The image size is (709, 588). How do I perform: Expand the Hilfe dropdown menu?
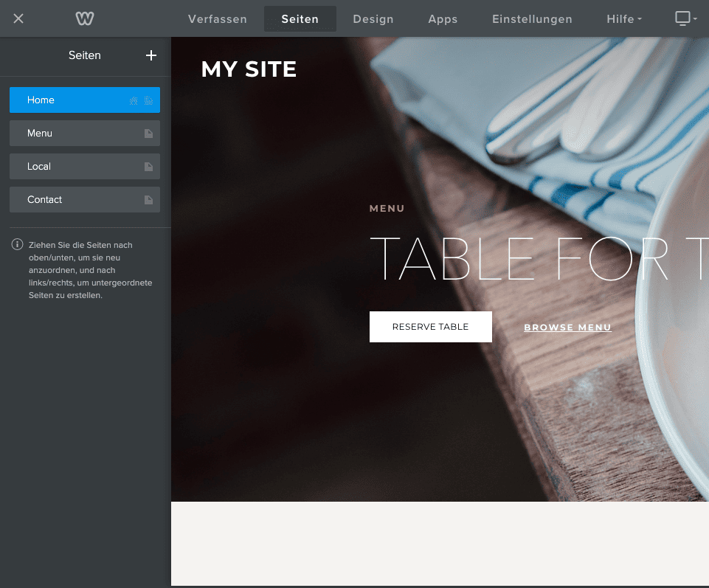tap(624, 19)
